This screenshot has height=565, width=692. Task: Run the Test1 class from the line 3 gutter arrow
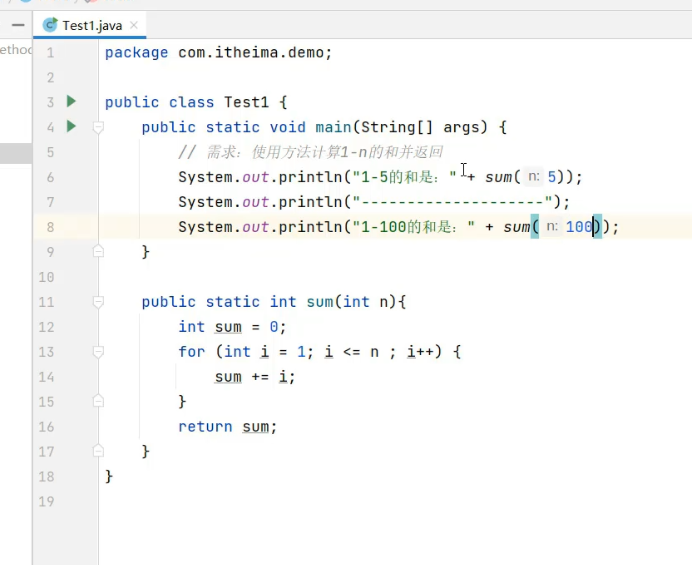point(71,102)
